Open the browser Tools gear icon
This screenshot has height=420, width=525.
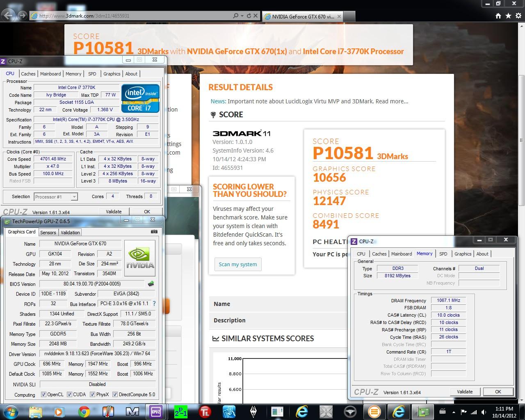(518, 16)
